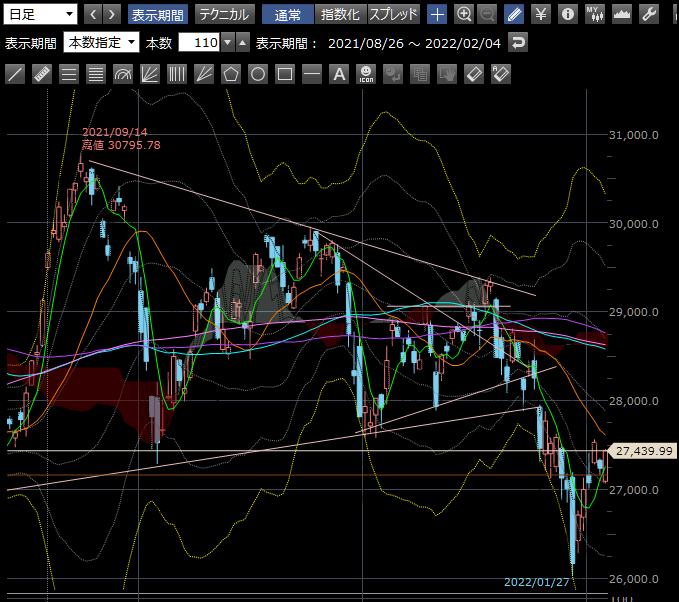Open the 日足 timeframe dropdown
The width and height of the screenshot is (679, 602).
click(x=41, y=14)
